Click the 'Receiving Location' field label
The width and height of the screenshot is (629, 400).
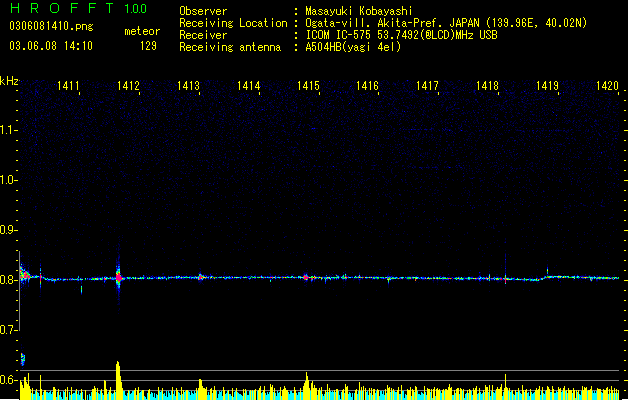pos(233,23)
